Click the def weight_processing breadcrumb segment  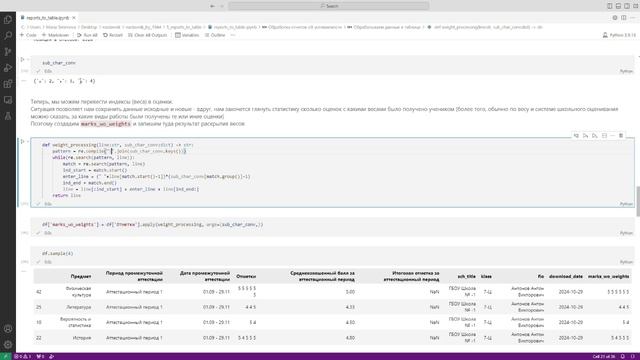tap(485, 27)
